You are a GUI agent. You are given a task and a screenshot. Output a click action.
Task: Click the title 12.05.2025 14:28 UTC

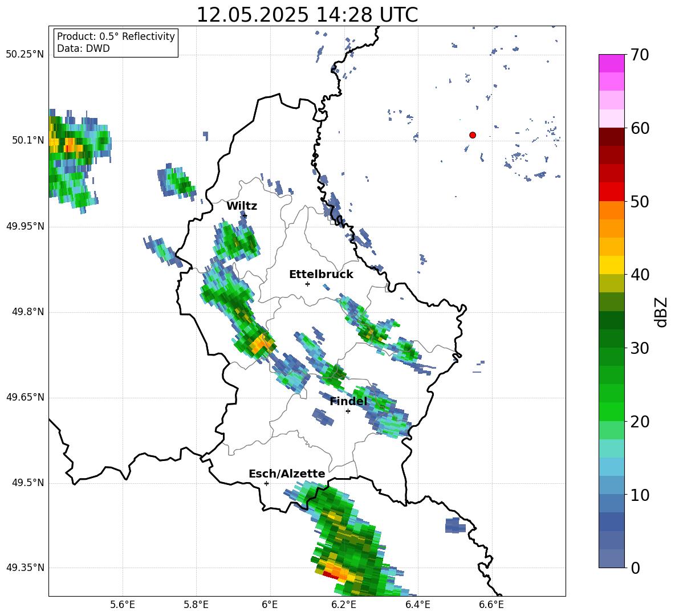(x=307, y=15)
